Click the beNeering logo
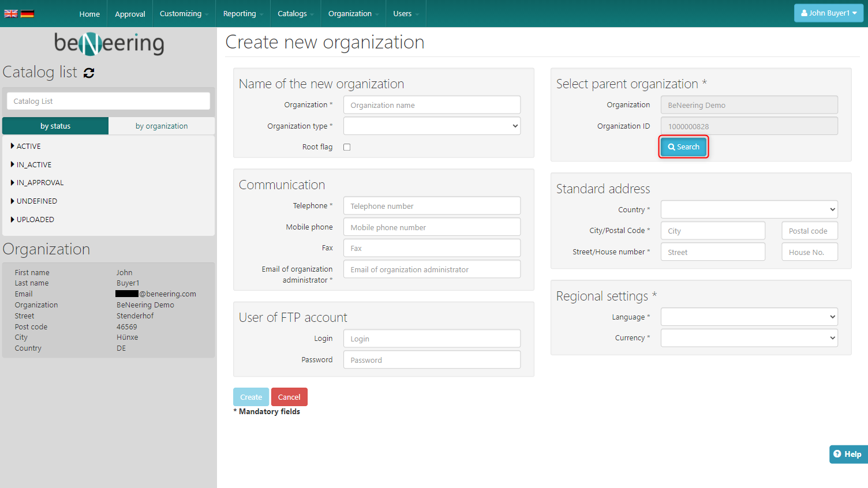868x488 pixels. click(x=109, y=43)
